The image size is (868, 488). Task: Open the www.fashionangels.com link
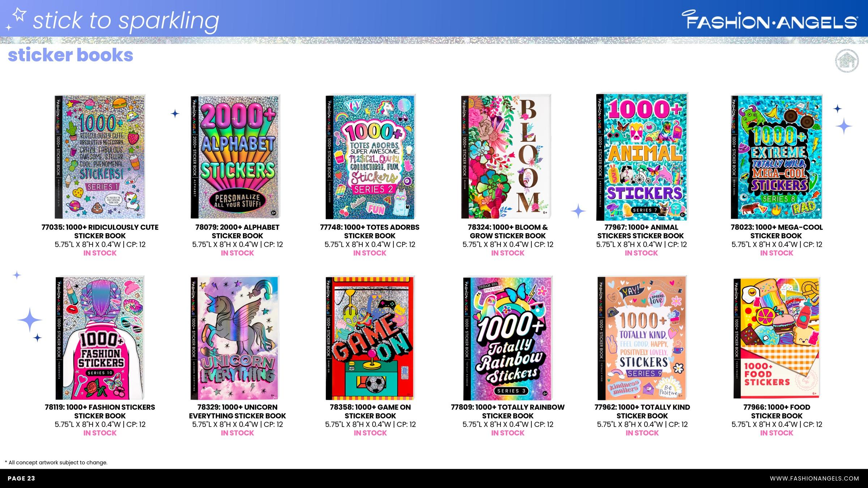pos(814,478)
